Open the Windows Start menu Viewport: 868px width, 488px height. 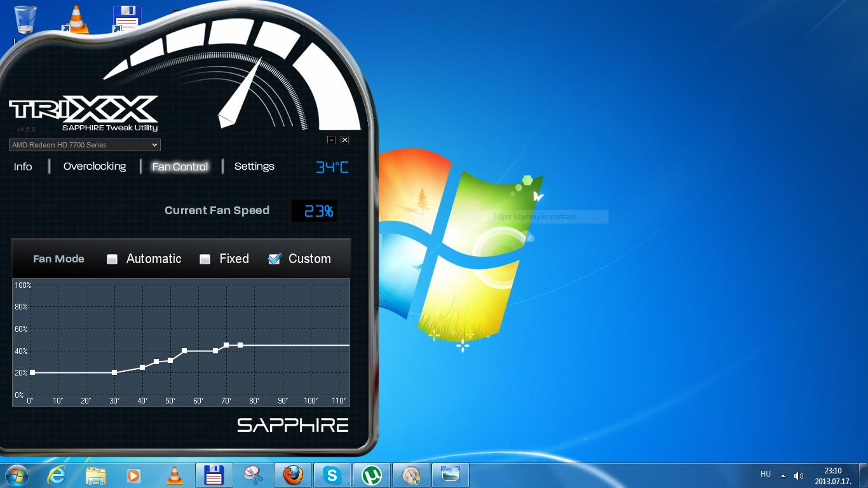coord(17,475)
